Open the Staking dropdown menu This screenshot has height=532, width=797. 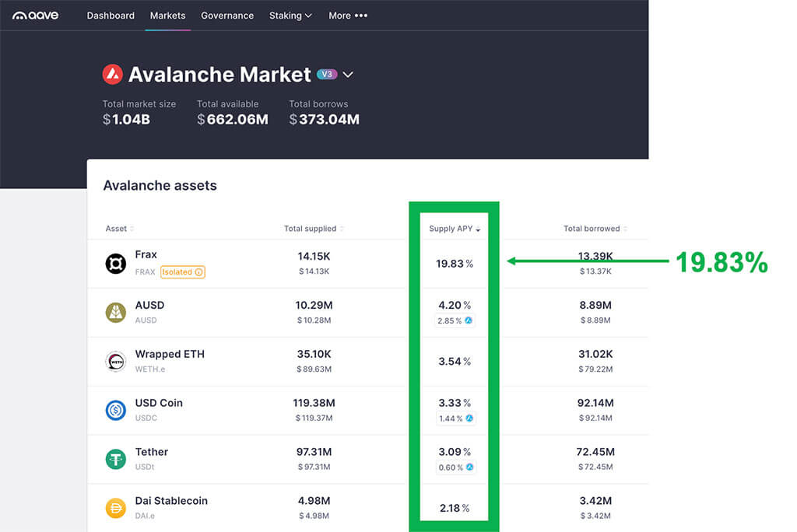pos(290,16)
